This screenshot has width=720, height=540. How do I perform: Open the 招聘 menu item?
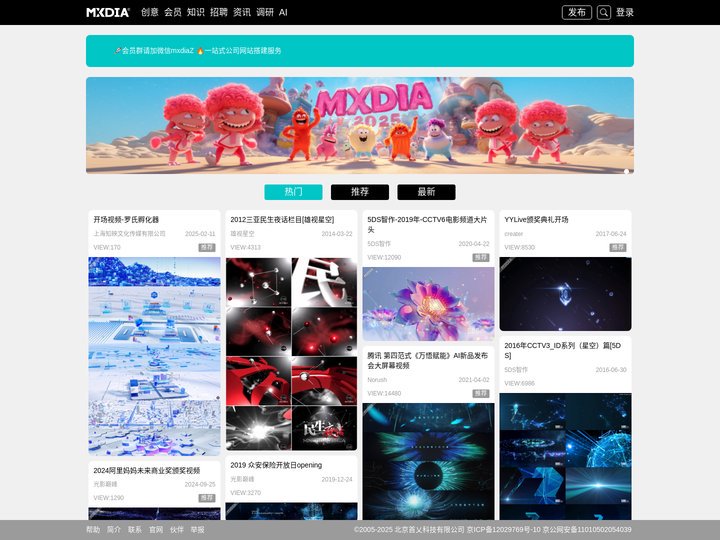(218, 12)
